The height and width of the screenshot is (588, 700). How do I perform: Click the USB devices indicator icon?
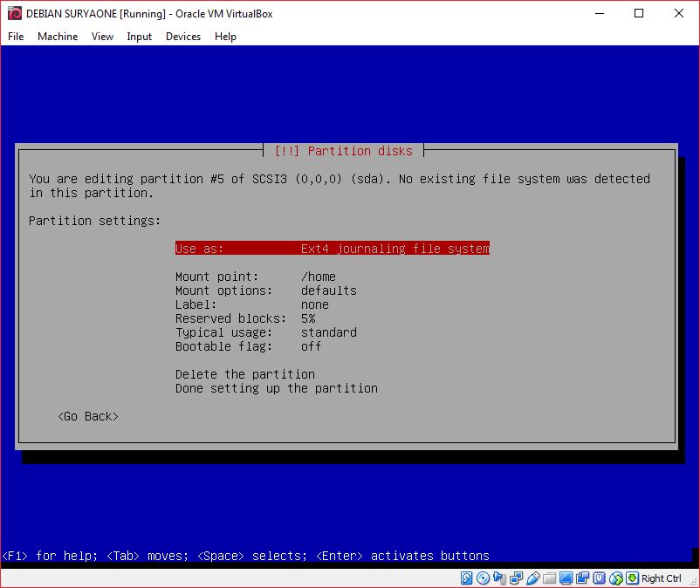coord(533,578)
